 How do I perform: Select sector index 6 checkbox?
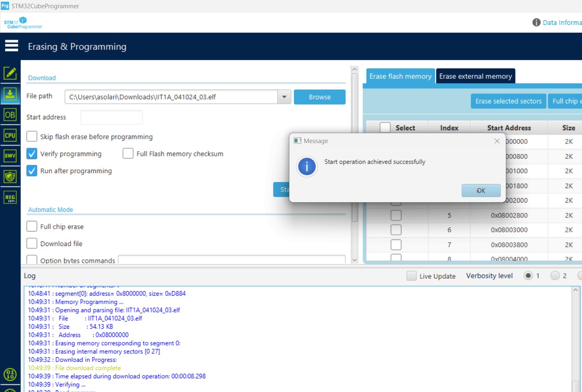396,230
